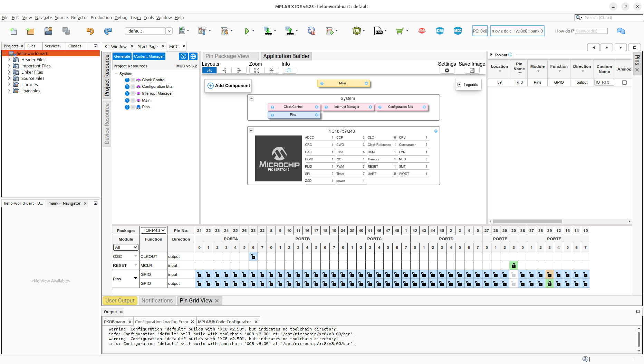644x364 pixels.
Task: Click the Info circle icon in builder
Action: pos(289,70)
